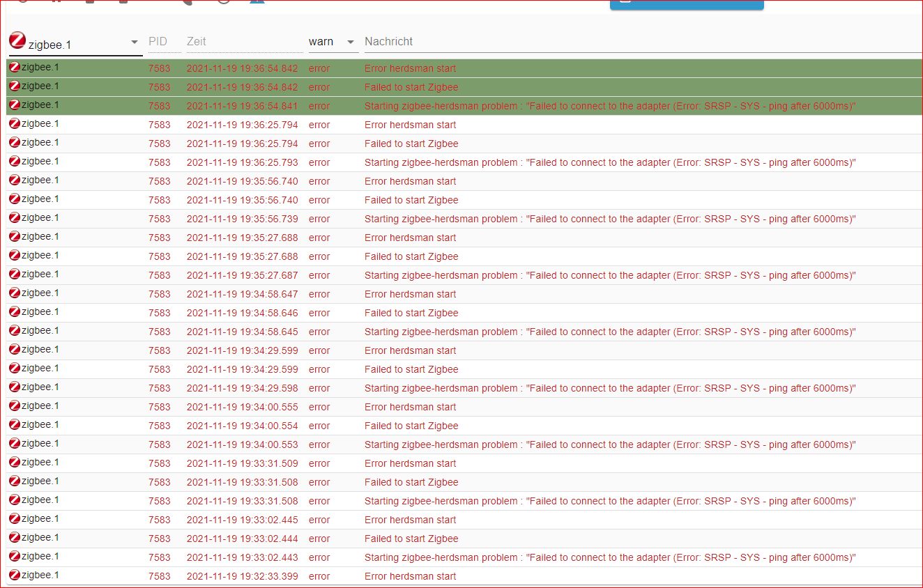Image resolution: width=923 pixels, height=588 pixels.
Task: Click "Error herdsman start" message at 19:34:58.647
Action: point(410,294)
